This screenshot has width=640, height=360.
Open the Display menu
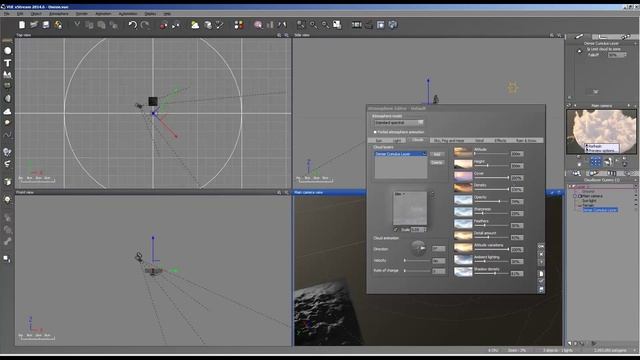[x=150, y=13]
